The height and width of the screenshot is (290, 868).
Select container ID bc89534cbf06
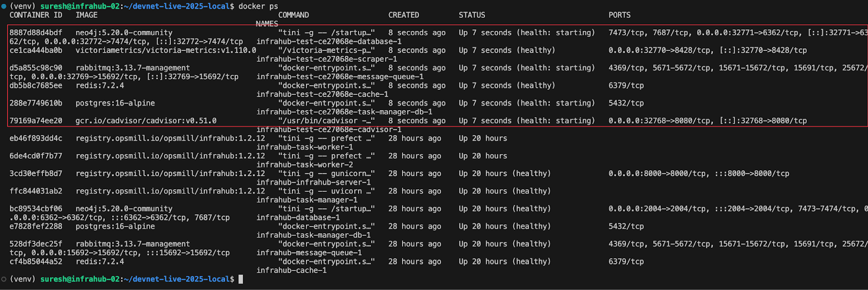[x=36, y=209]
